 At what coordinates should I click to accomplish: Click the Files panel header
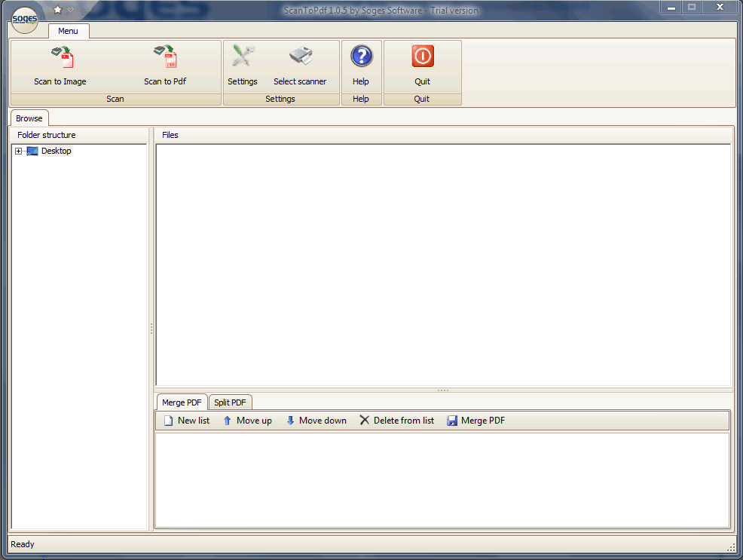pos(443,135)
